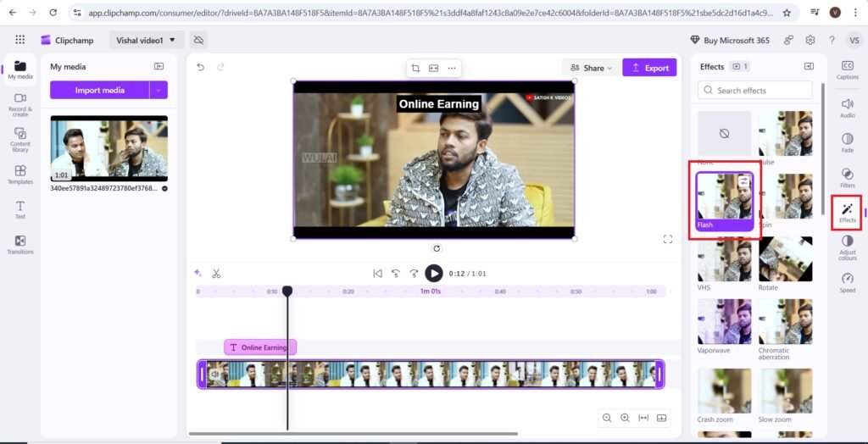Screen dimensions: 868x444
Task: Open the Adjust colours panel
Action: (848, 247)
